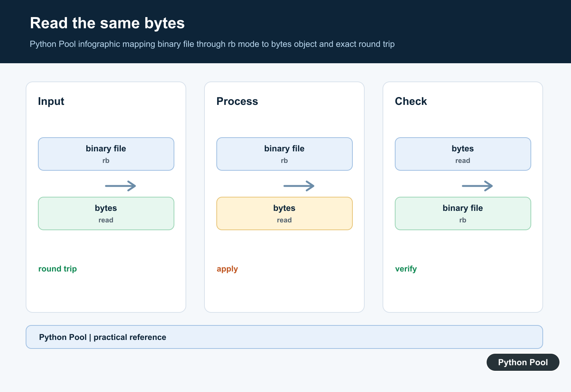
Task: Click the Python Pool infographic subtitle text
Action: pos(212,44)
